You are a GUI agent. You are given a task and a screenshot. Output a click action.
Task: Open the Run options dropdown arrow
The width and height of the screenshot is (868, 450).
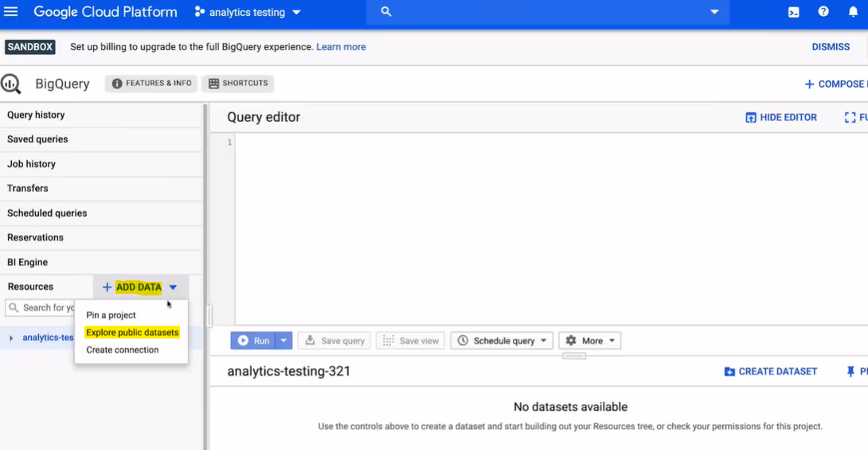point(283,341)
